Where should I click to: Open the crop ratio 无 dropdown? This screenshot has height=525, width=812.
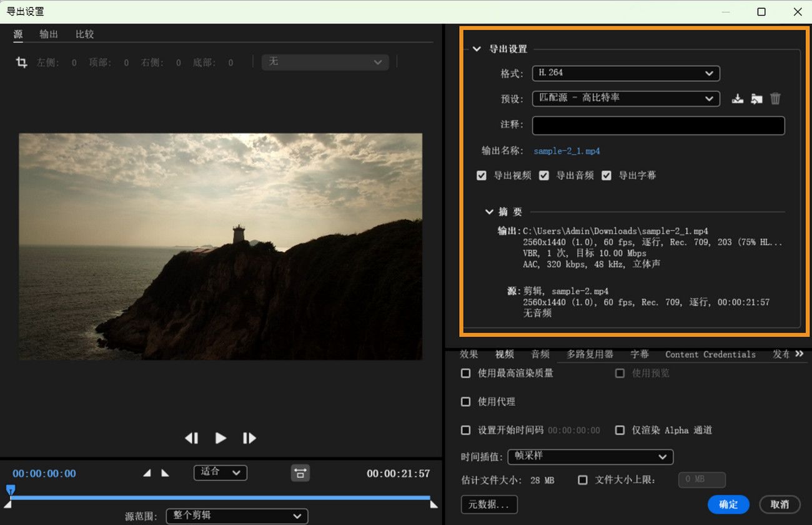click(x=325, y=62)
